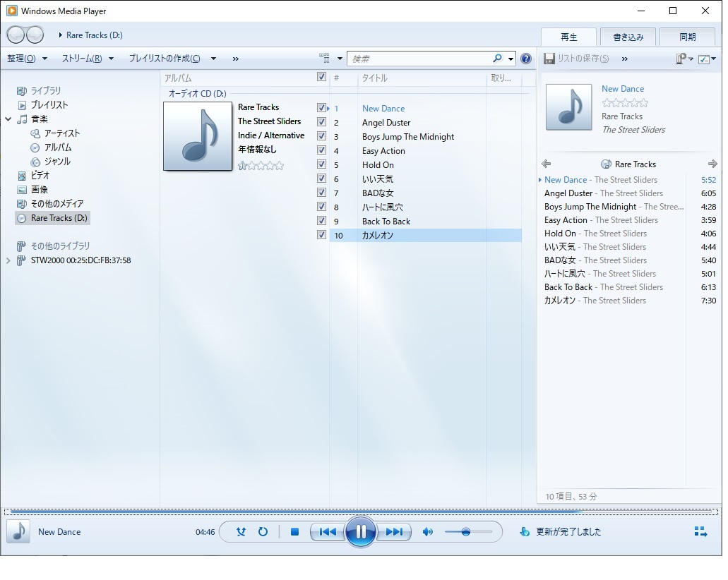728x580 pixels.
Task: Collapse the 音楽 tree node
Action: click(8, 119)
